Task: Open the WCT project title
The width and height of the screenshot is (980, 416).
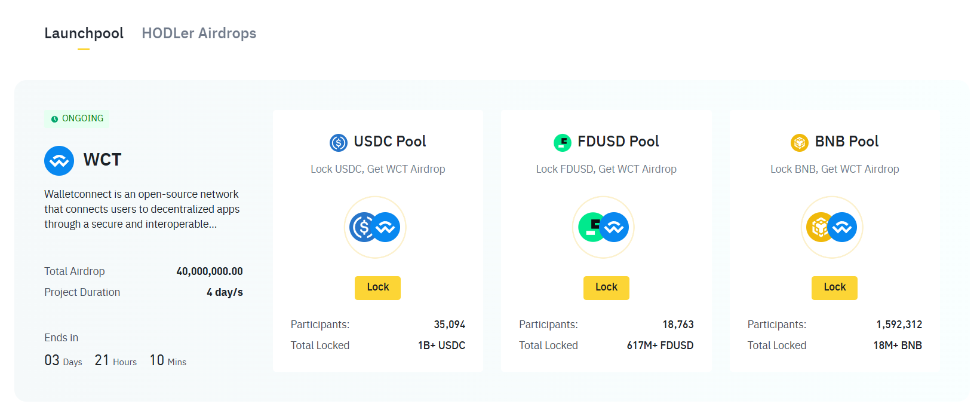Action: [102, 160]
